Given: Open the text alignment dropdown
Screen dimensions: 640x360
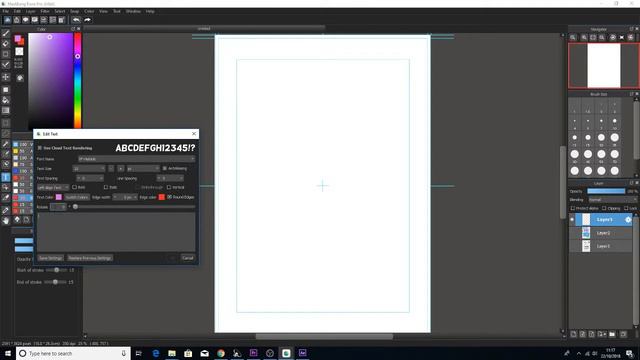Looking at the screenshot, I should (x=53, y=187).
